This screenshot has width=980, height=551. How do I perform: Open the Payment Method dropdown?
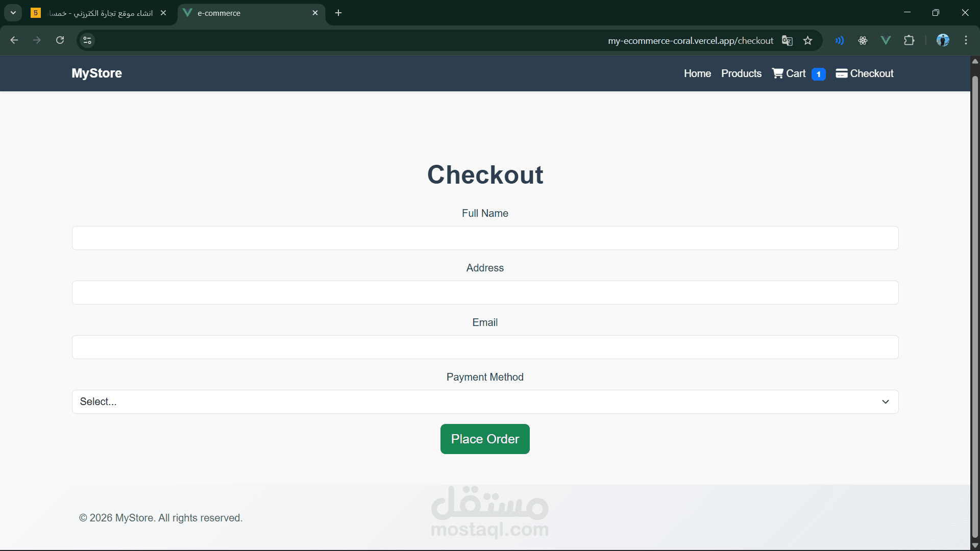485,402
